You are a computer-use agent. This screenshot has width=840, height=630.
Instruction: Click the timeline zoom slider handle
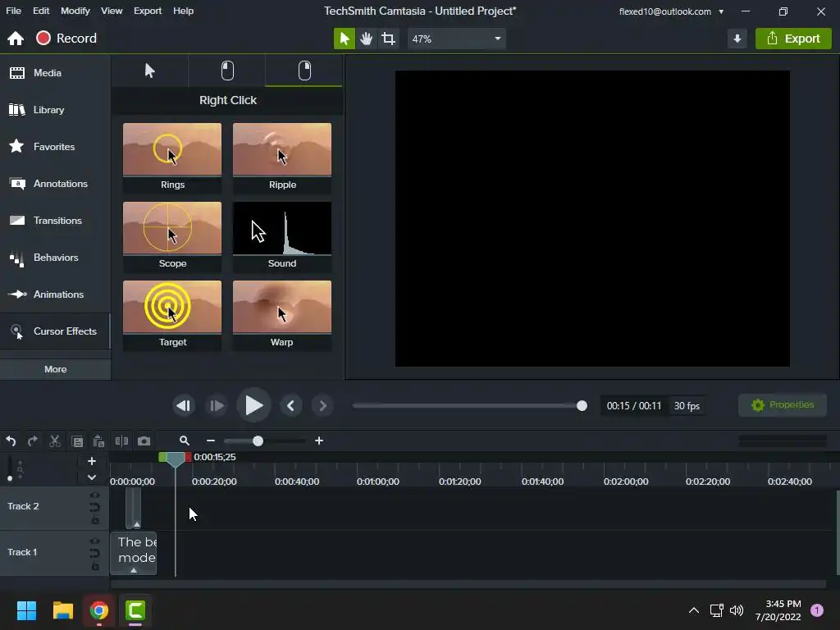click(258, 441)
